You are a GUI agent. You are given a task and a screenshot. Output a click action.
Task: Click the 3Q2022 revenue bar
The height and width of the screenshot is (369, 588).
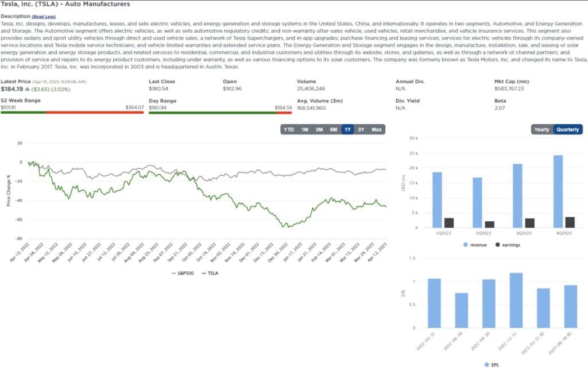517,196
